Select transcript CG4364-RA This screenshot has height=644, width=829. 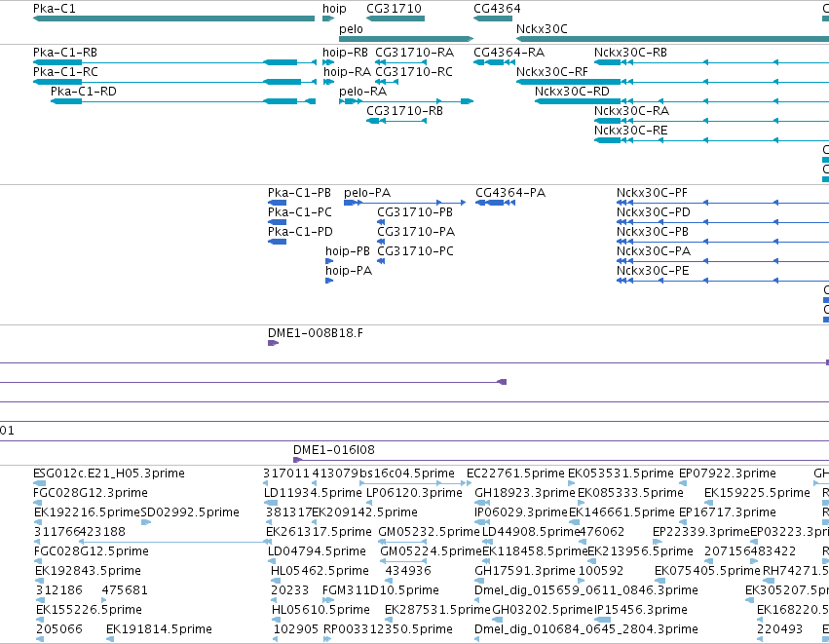point(494,62)
